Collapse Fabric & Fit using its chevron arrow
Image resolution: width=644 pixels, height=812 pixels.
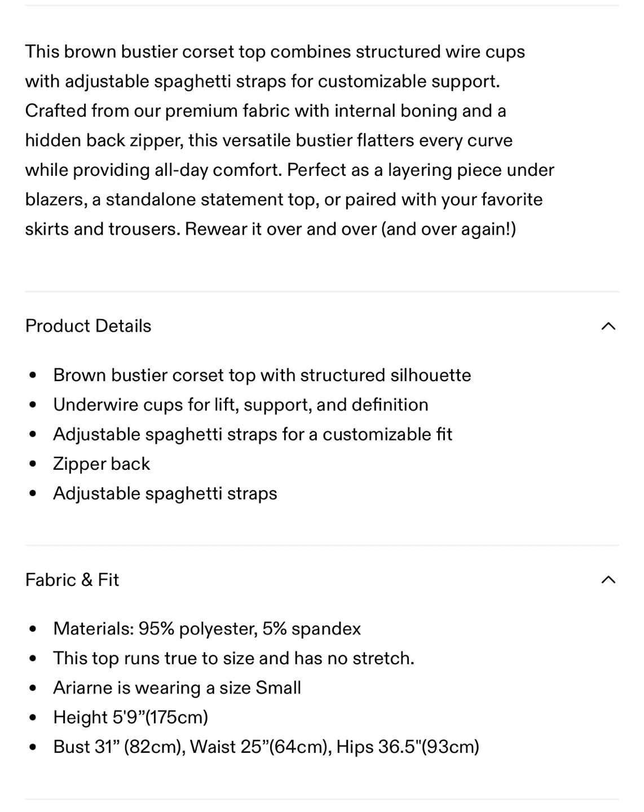click(608, 580)
